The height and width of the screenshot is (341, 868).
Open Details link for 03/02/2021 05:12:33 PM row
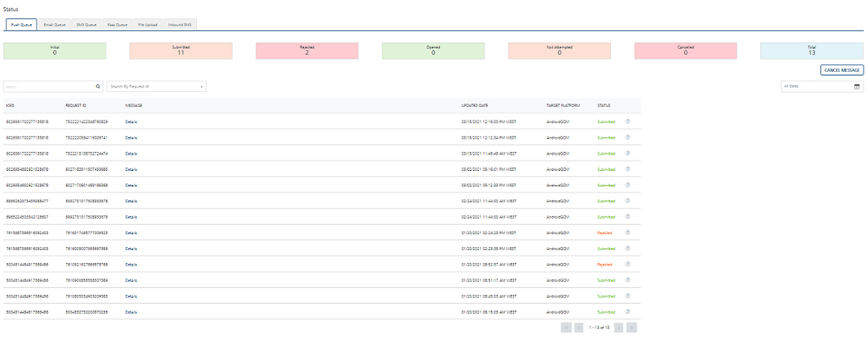131,185
